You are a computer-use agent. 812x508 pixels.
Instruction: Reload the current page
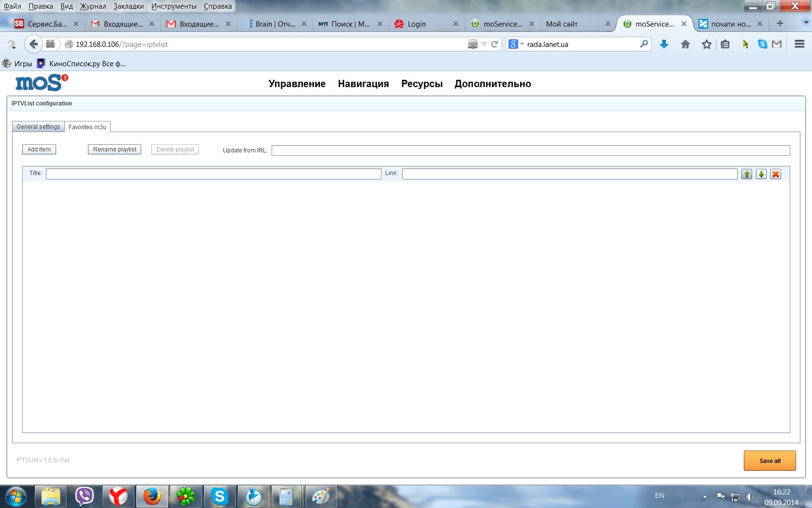coord(494,45)
